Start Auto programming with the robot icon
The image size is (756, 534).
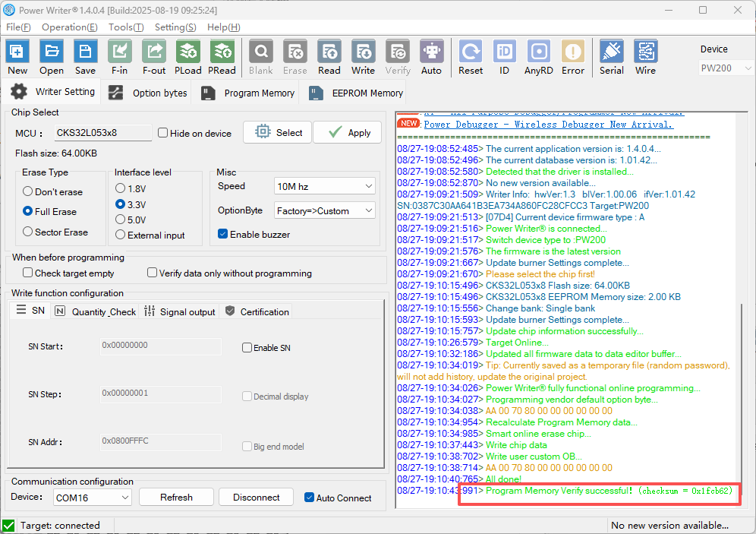[432, 52]
